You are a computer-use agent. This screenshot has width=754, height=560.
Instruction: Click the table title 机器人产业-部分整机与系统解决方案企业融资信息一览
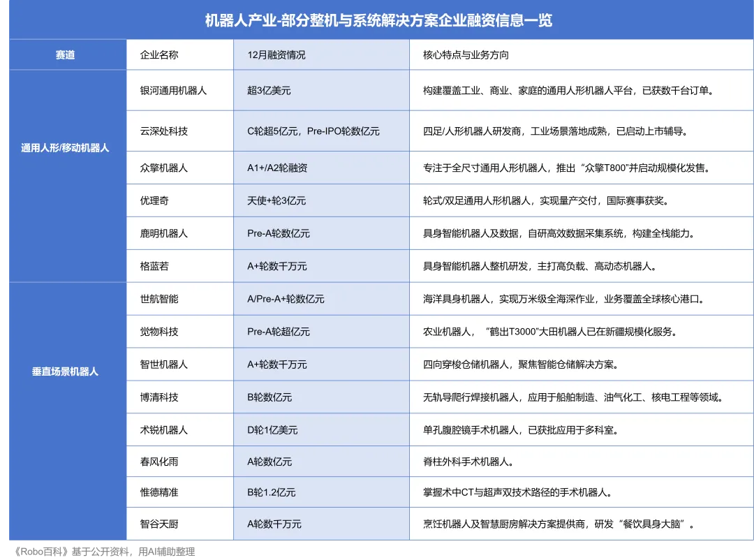[378, 20]
